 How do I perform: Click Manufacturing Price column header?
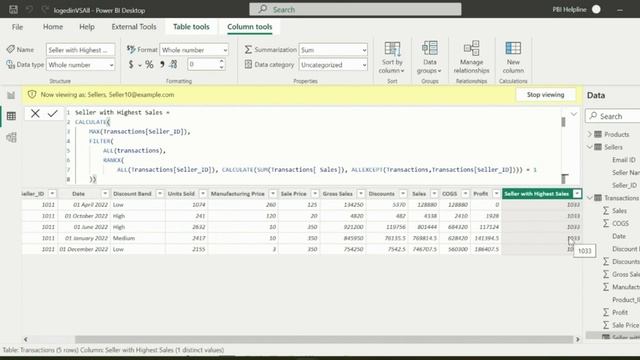coord(238,193)
